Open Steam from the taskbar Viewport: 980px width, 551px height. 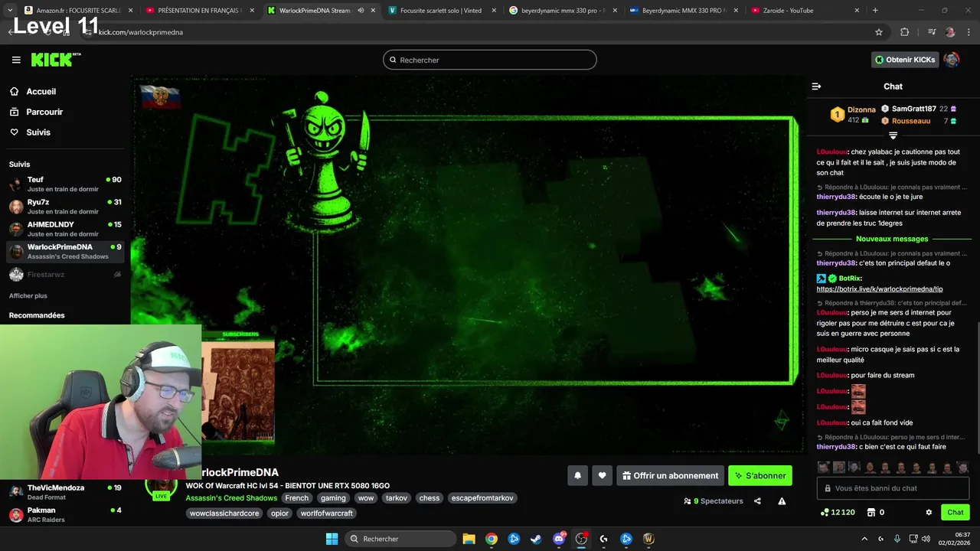click(536, 539)
